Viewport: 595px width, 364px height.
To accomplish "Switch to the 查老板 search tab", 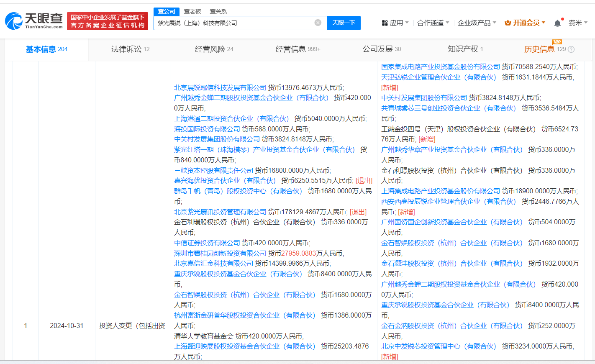I will coord(192,11).
